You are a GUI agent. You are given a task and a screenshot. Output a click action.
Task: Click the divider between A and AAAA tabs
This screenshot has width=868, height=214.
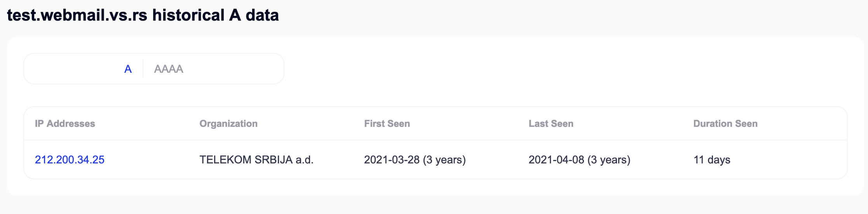pyautogui.click(x=143, y=69)
